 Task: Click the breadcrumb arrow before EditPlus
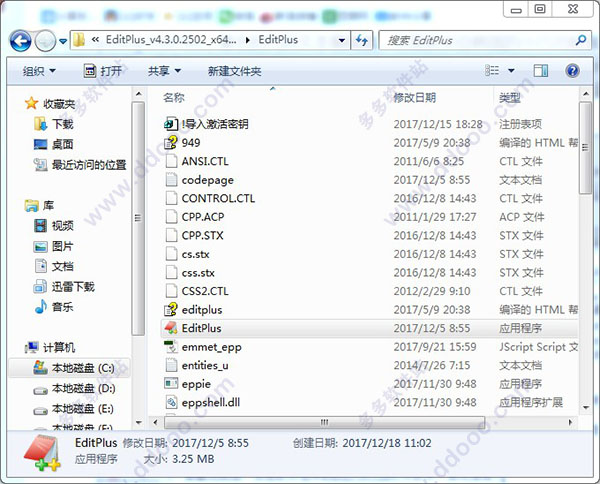248,40
